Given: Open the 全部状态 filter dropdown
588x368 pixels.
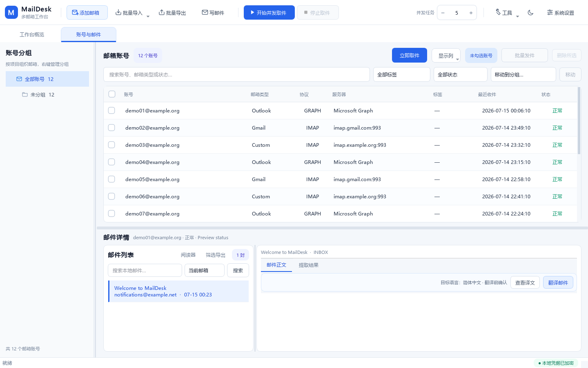Looking at the screenshot, I should tap(461, 74).
